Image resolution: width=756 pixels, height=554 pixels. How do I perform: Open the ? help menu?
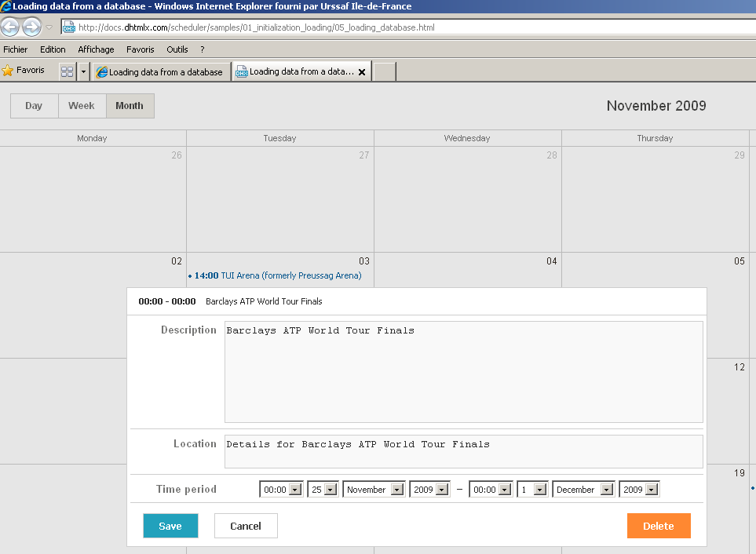203,49
